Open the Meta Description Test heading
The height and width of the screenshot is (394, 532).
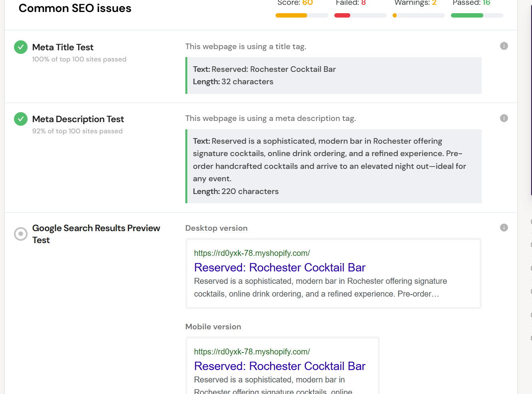click(78, 119)
